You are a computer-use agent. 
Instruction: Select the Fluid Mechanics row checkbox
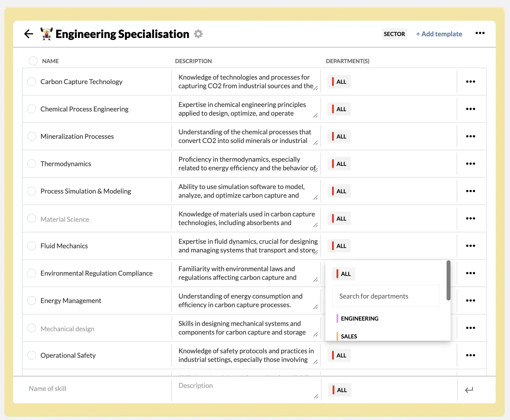(x=32, y=246)
